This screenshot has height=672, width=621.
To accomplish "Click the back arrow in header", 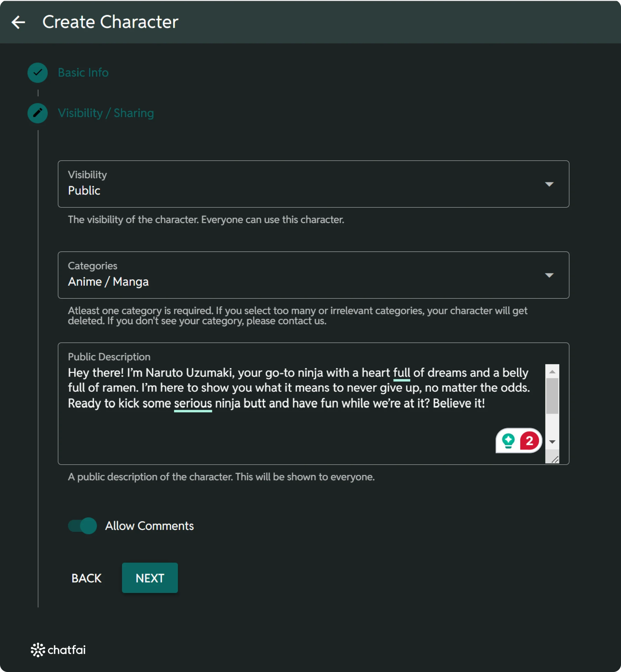I will 18,22.
